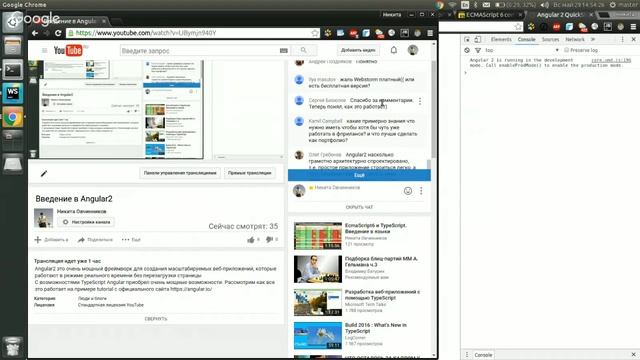
Task: Click the 'Поделиться' share button
Action: tap(95, 240)
